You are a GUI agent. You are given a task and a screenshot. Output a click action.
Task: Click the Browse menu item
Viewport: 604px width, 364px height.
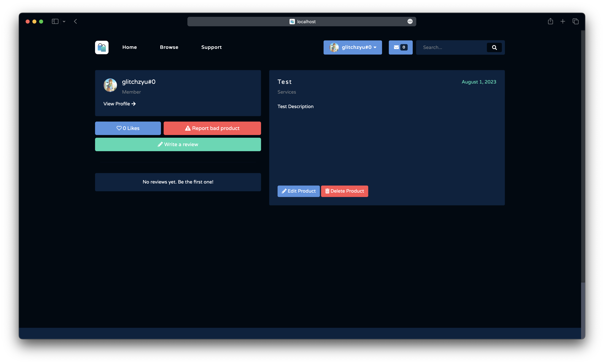(169, 47)
